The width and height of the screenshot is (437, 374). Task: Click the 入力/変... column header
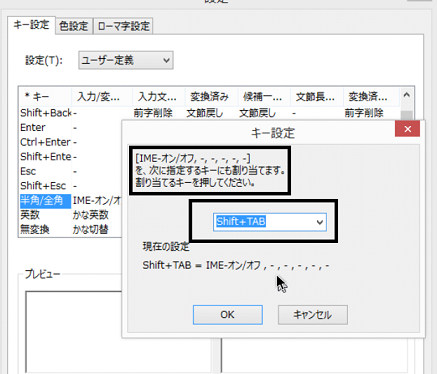102,97
